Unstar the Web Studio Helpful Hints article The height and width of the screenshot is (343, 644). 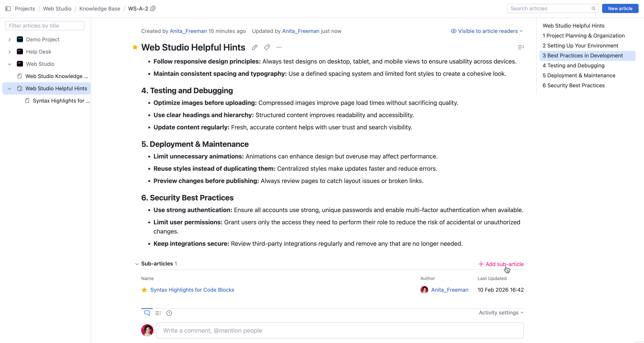click(135, 47)
